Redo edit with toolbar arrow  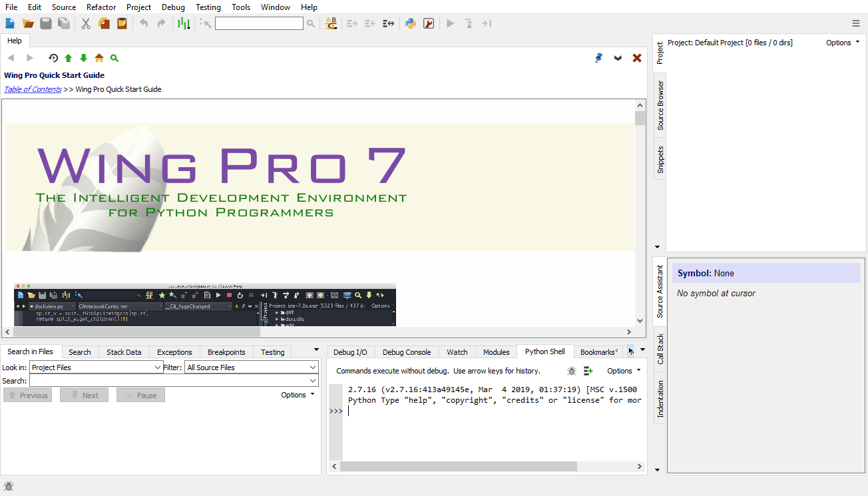(x=161, y=23)
